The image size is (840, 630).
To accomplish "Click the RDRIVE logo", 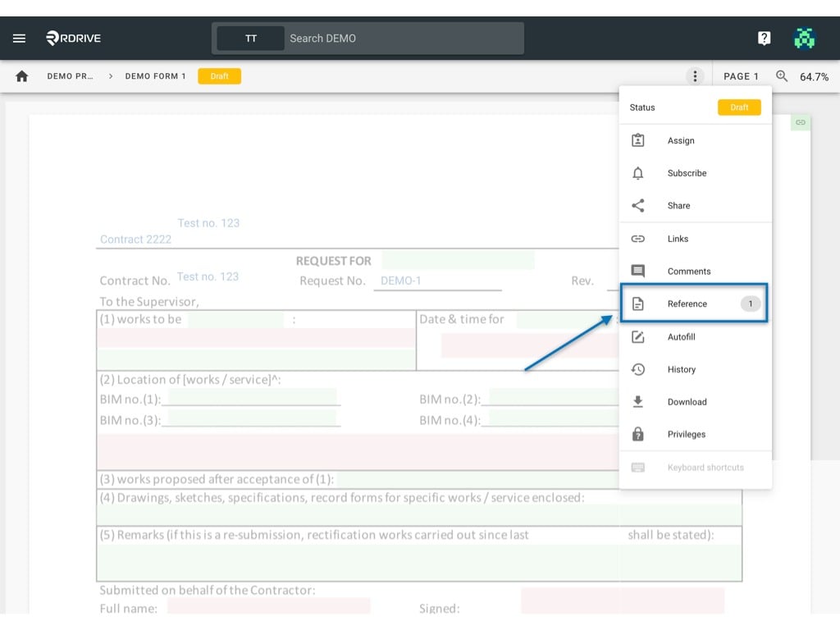I will pyautogui.click(x=73, y=38).
